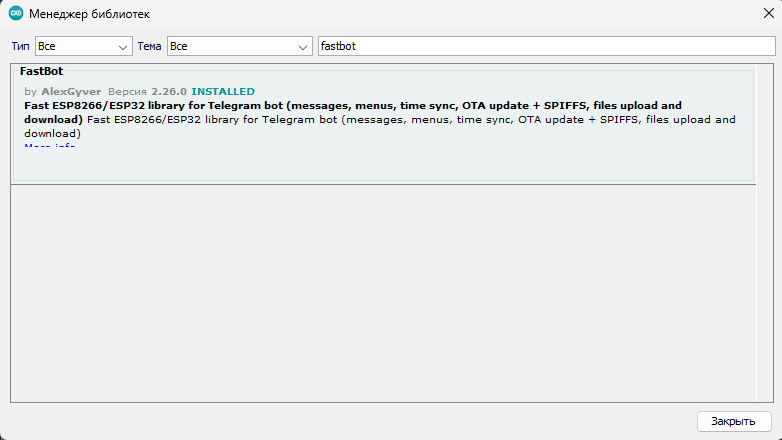Click the bold FastBot description text
Image resolution: width=782 pixels, height=440 pixels.
(x=353, y=112)
